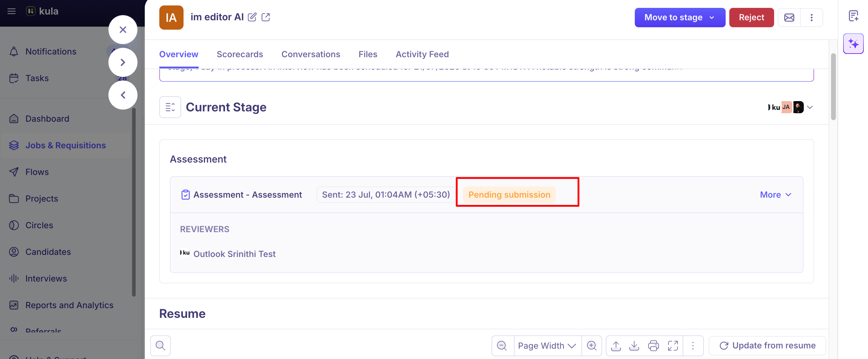Open the email envelope icon
Image resolution: width=868 pixels, height=359 pixels.
(x=789, y=18)
